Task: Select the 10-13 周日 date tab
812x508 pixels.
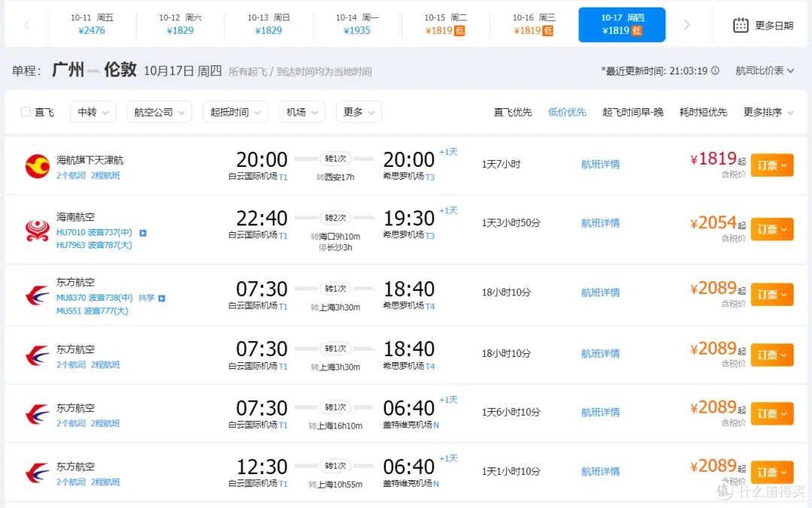Action: click(268, 24)
